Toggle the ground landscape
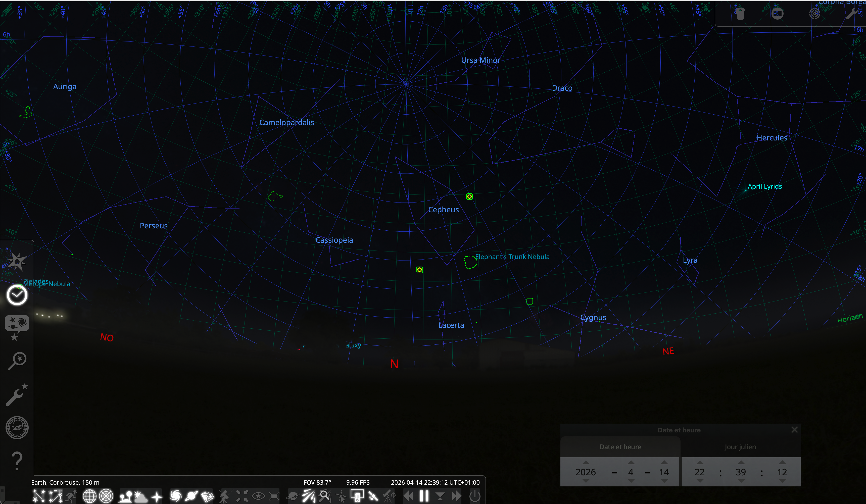Image resolution: width=866 pixels, height=504 pixels. click(125, 496)
